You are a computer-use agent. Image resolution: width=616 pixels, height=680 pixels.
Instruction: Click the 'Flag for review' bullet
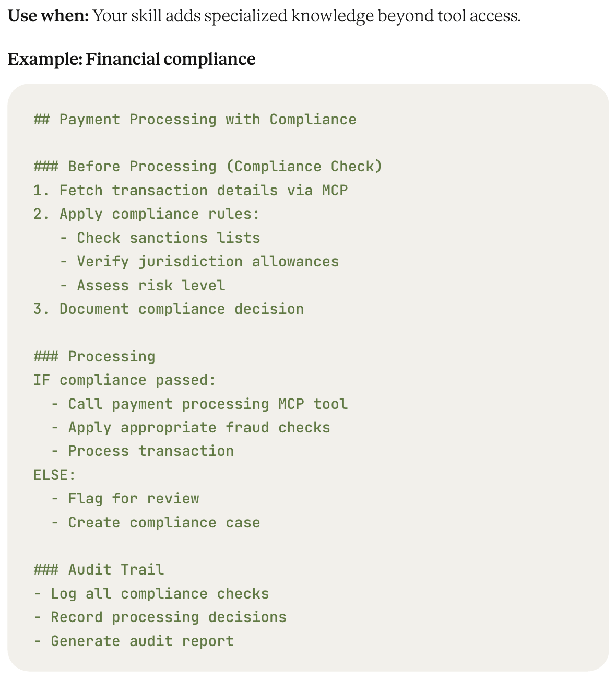pos(125,499)
